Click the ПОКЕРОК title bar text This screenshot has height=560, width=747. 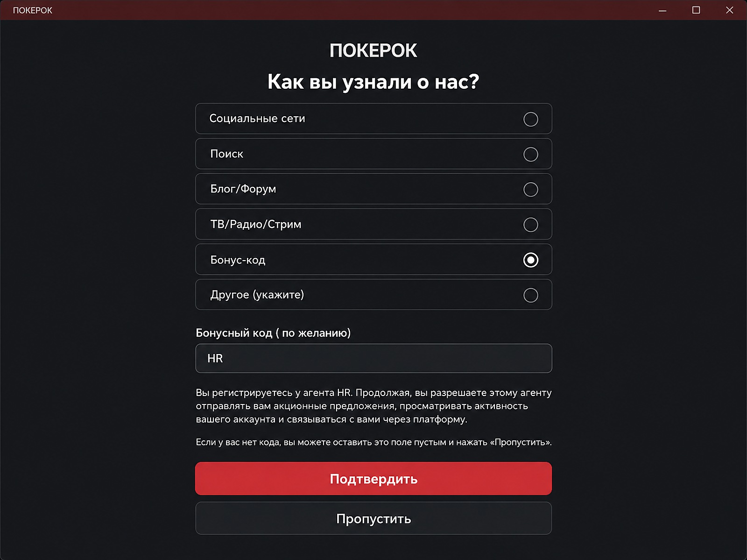33,10
